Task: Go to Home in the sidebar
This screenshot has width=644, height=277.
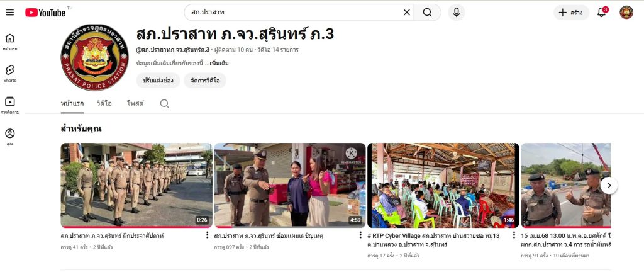Action: click(10, 42)
